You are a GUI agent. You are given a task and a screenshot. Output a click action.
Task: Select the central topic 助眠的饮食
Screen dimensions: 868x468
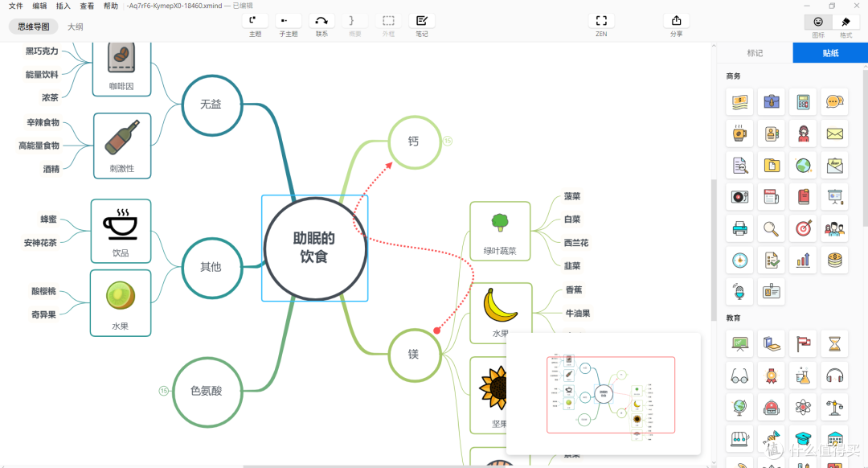tap(315, 248)
